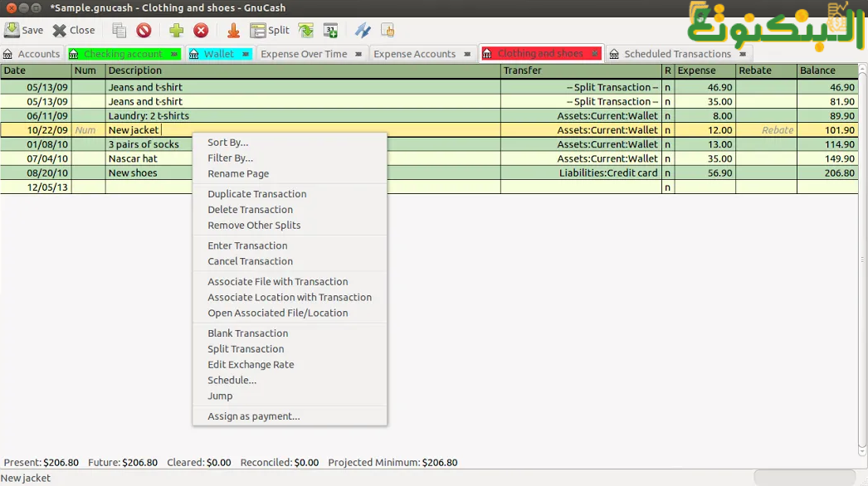868x486 pixels.
Task: Close the Clothing and shoes tab
Action: [594, 54]
